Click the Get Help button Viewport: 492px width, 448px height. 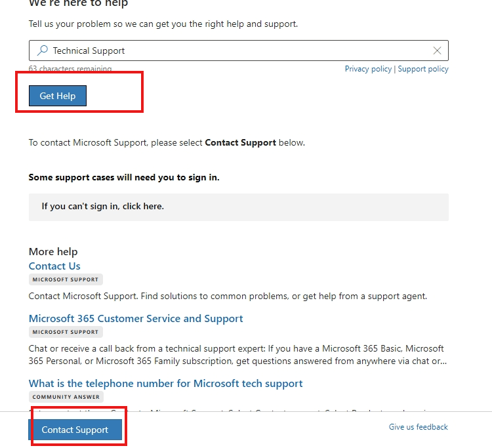point(58,96)
